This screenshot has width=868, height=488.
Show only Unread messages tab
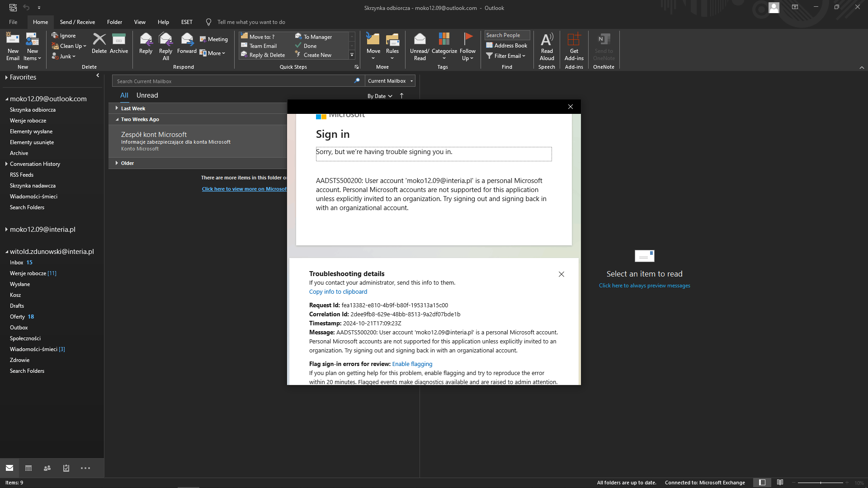[147, 95]
